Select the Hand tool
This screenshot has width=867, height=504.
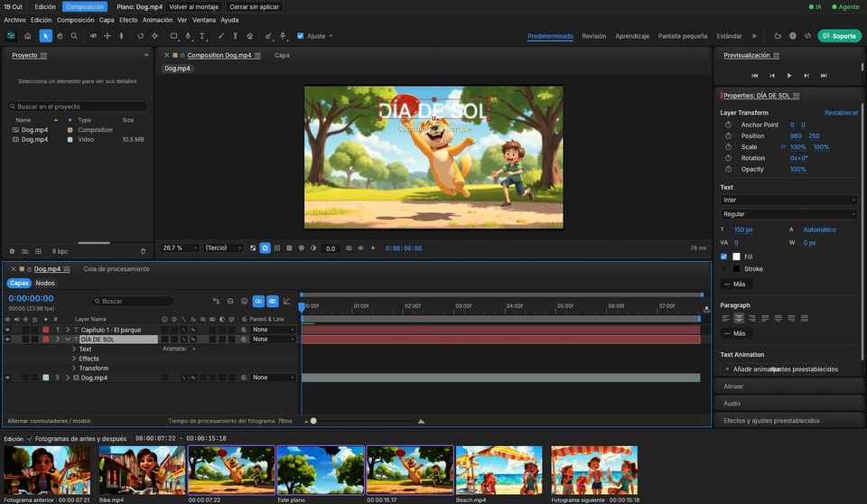60,36
